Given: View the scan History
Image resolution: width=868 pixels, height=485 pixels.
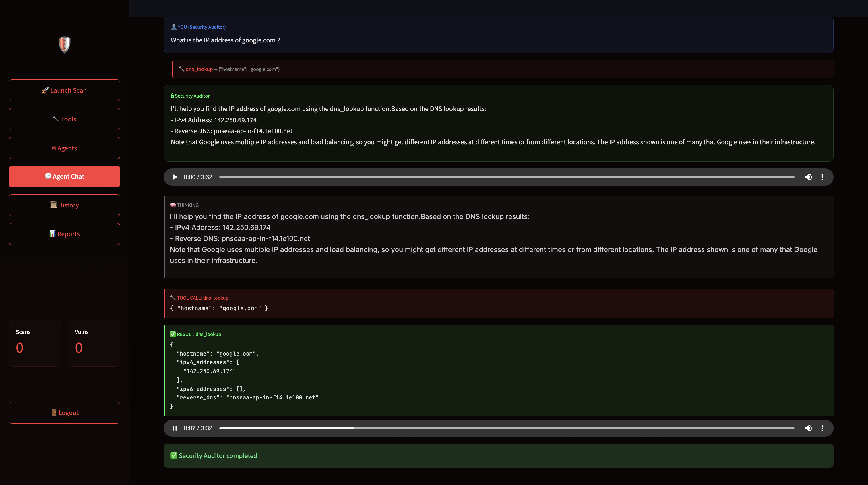Looking at the screenshot, I should (64, 205).
